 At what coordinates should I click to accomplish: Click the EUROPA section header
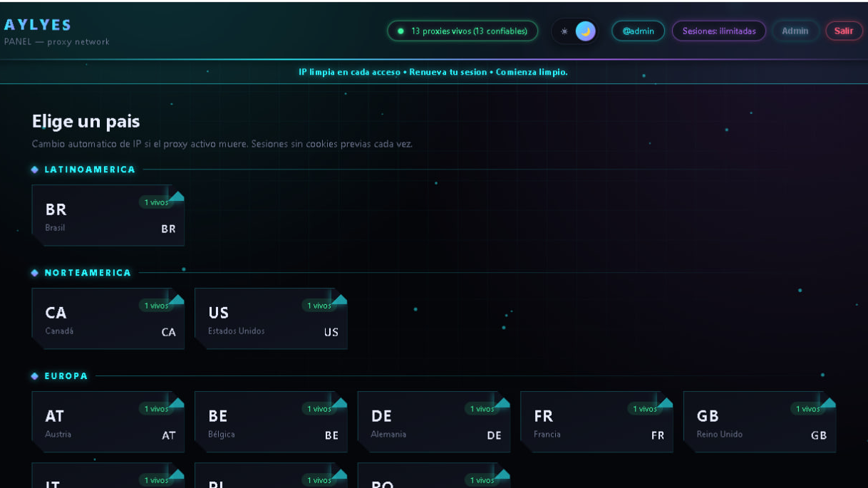[66, 376]
